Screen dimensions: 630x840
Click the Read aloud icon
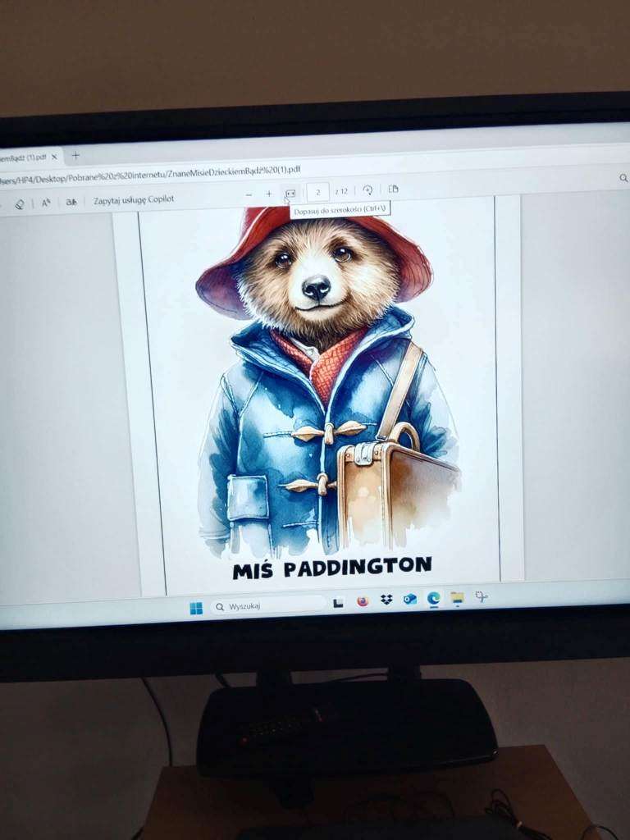46,203
